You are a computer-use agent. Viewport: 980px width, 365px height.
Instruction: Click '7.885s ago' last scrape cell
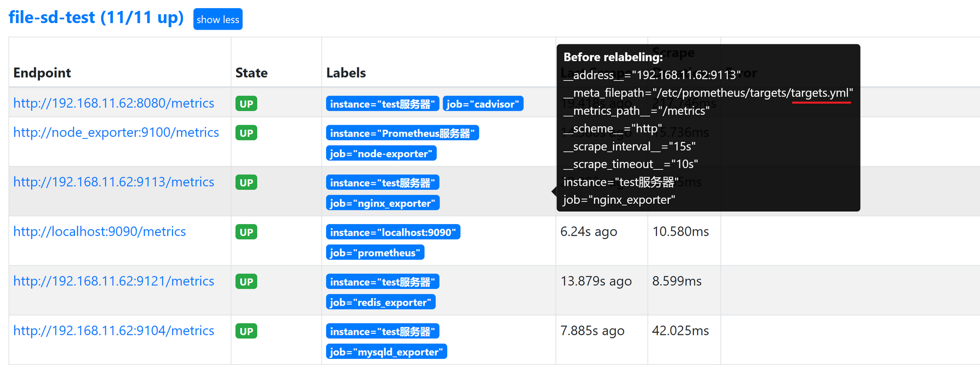pyautogui.click(x=592, y=331)
